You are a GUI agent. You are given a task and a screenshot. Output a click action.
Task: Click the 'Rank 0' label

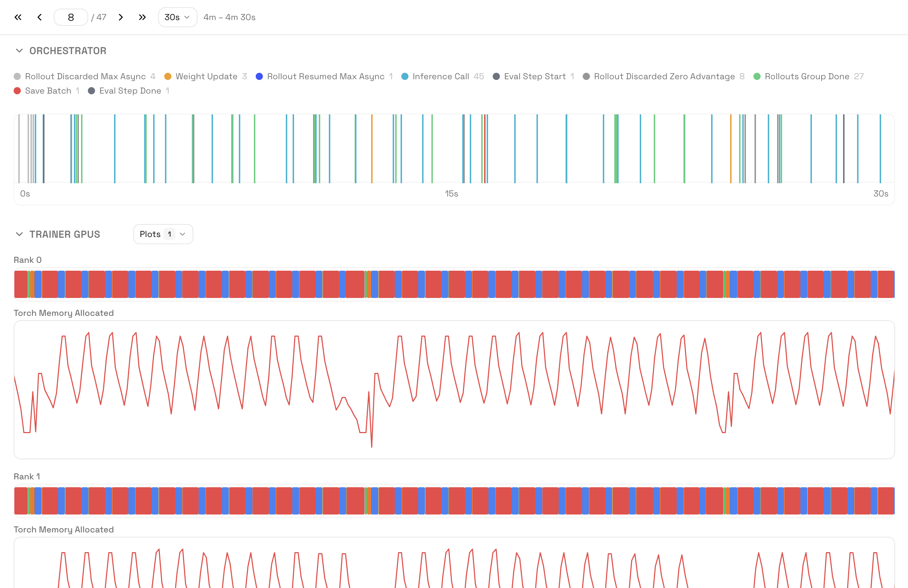tap(28, 260)
